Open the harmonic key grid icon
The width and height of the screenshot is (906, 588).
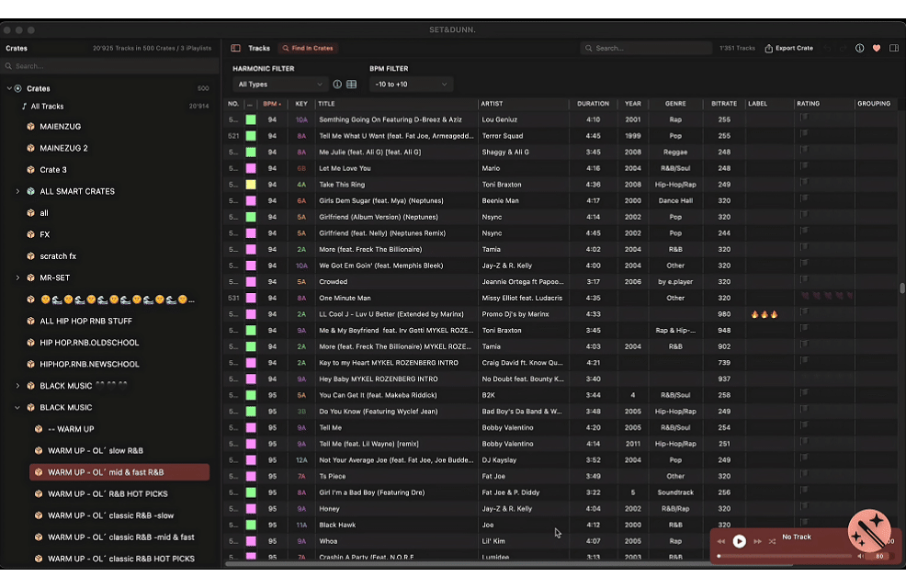351,85
